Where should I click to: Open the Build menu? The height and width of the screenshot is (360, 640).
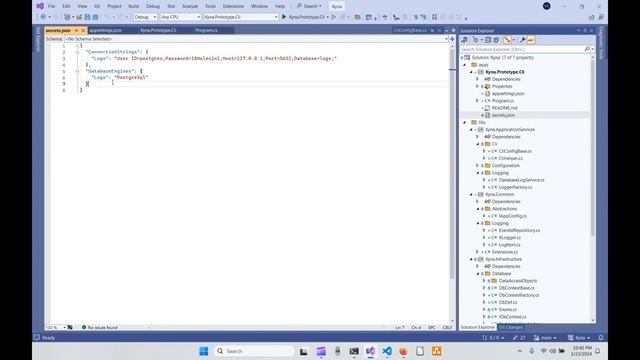pyautogui.click(x=133, y=6)
